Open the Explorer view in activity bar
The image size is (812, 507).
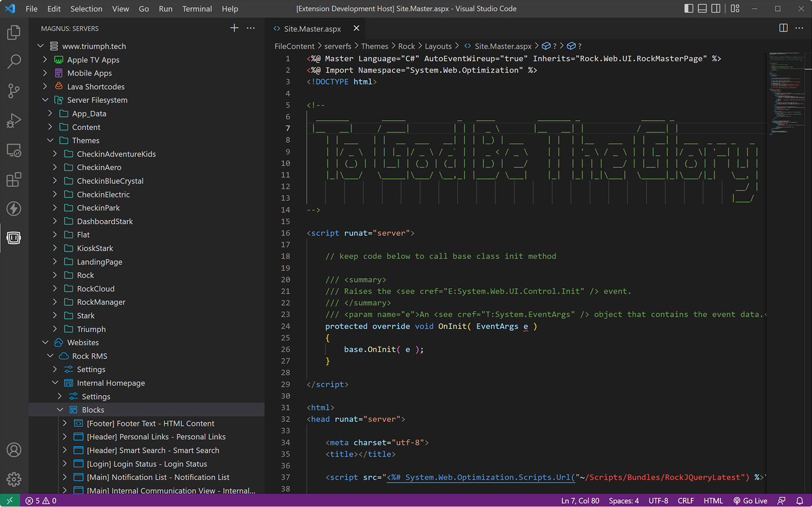14,33
